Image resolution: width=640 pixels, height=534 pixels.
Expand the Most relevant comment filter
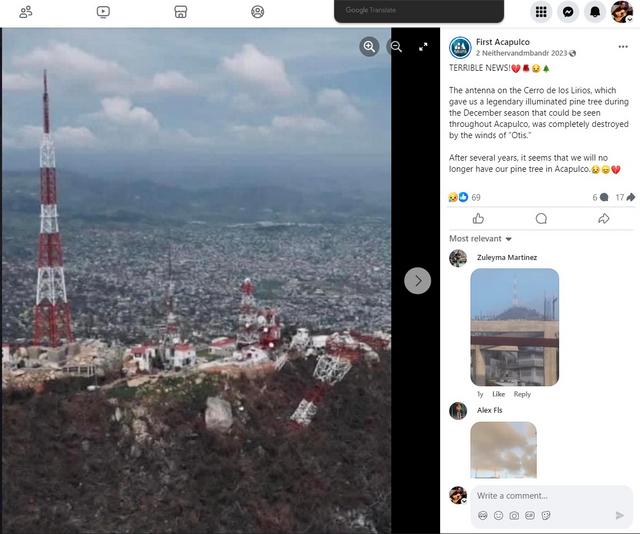coord(480,239)
